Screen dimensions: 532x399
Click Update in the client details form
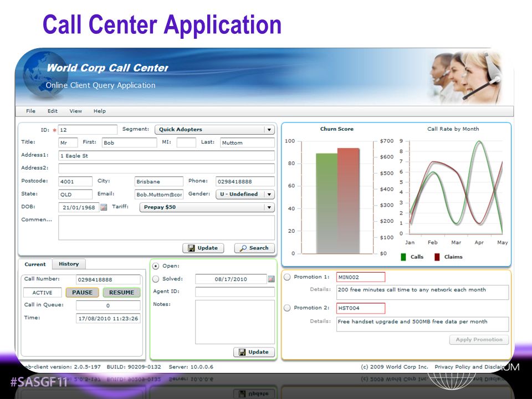tap(203, 248)
